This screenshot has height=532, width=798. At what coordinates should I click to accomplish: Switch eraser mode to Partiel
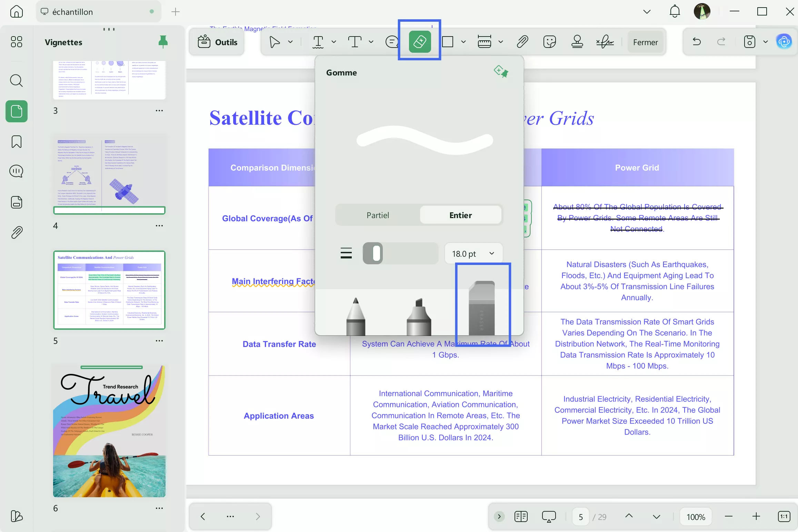[x=377, y=215]
